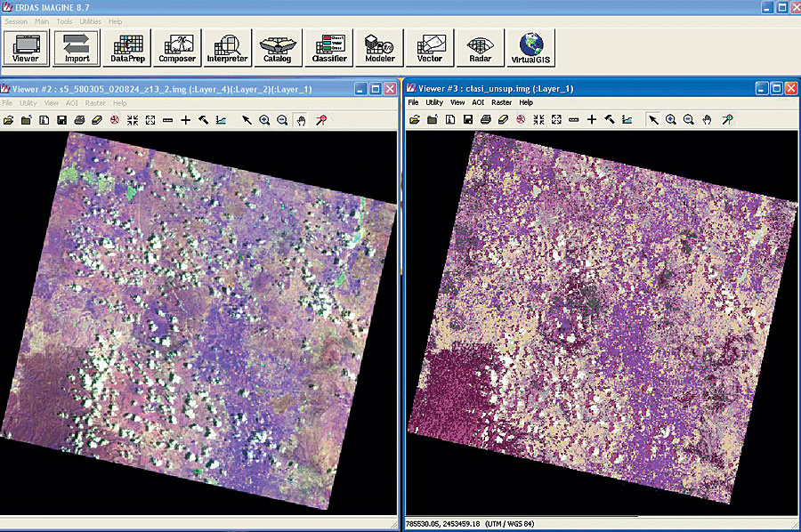Viewport: 801px width, 532px height.
Task: Launch VirtualGIS
Action: pyautogui.click(x=530, y=48)
